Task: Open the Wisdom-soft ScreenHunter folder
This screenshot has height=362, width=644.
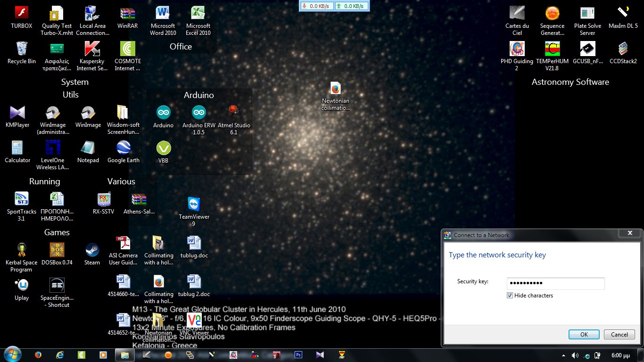Action: (x=124, y=120)
